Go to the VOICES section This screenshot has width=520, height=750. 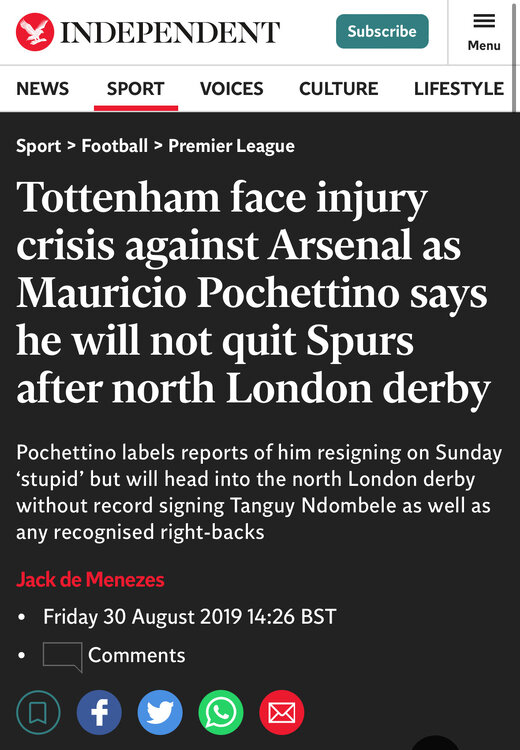(x=232, y=88)
